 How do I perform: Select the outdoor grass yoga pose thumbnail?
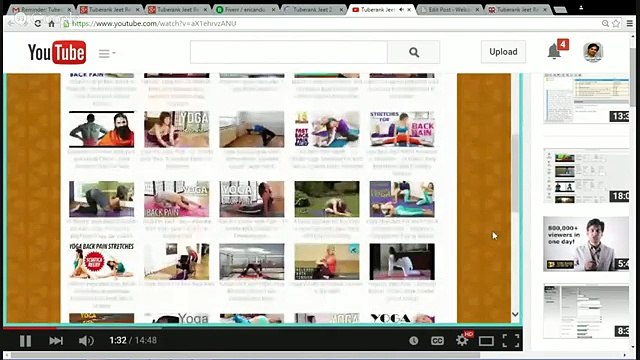(327, 199)
